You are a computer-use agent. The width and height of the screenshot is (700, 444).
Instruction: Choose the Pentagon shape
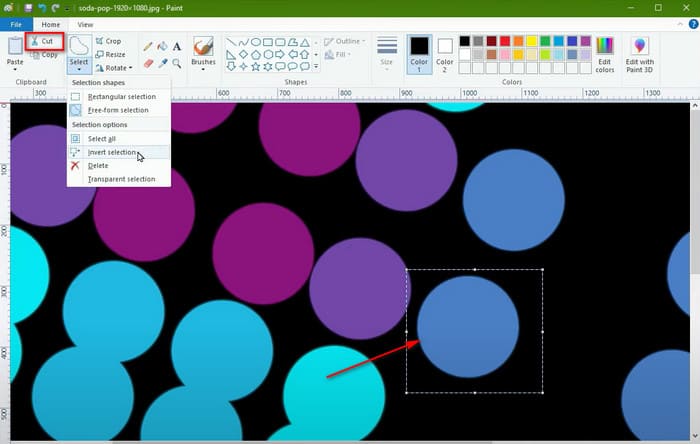[x=255, y=54]
